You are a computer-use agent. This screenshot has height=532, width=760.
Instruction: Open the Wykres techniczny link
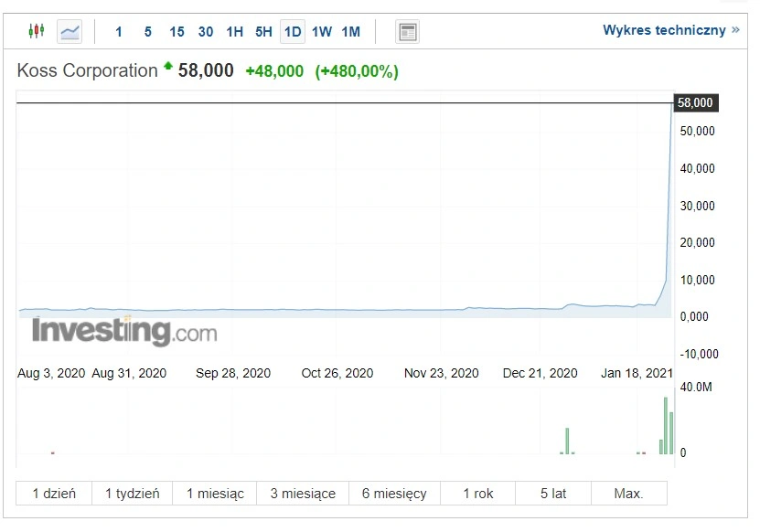(664, 30)
